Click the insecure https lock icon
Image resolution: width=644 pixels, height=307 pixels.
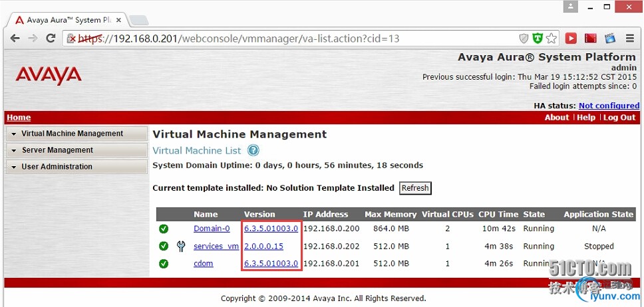pos(71,39)
